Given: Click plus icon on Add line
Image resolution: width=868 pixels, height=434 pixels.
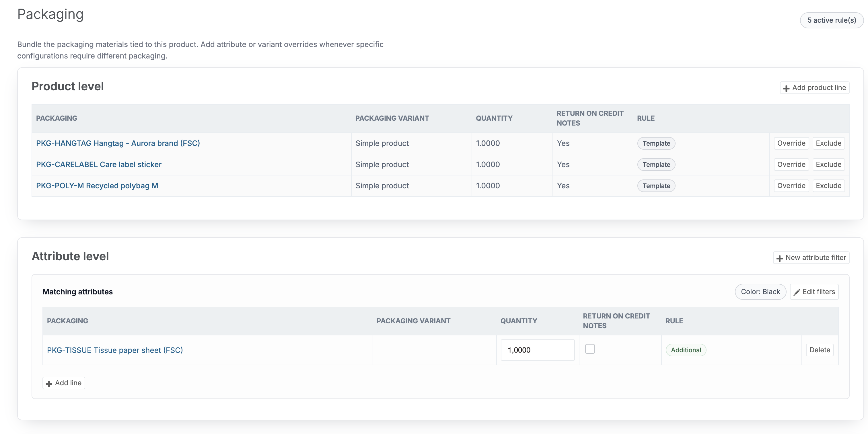Looking at the screenshot, I should [49, 384].
